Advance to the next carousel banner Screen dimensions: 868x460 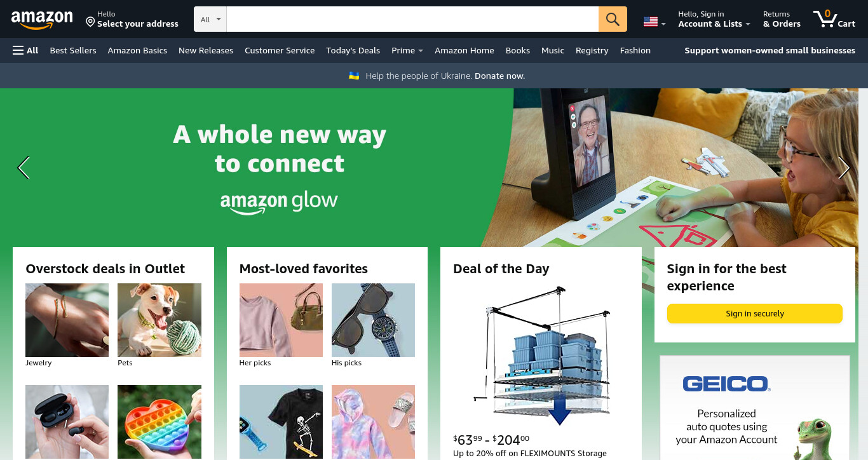coord(844,168)
